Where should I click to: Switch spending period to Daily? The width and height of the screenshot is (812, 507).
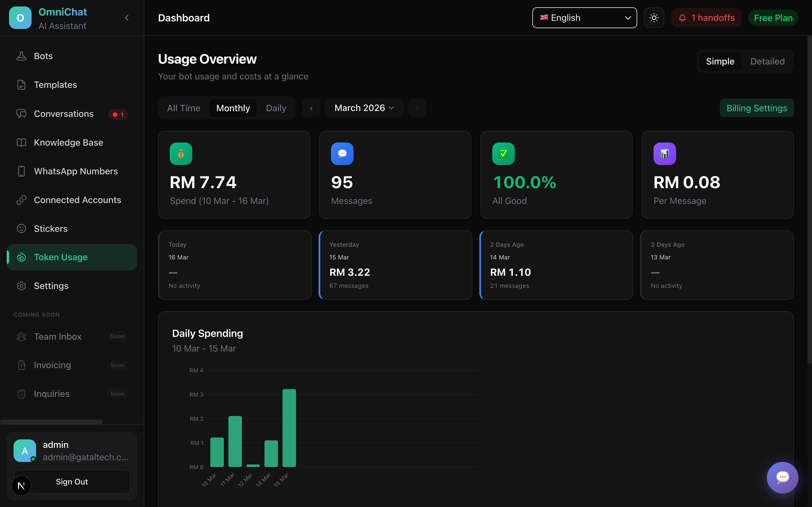tap(276, 108)
